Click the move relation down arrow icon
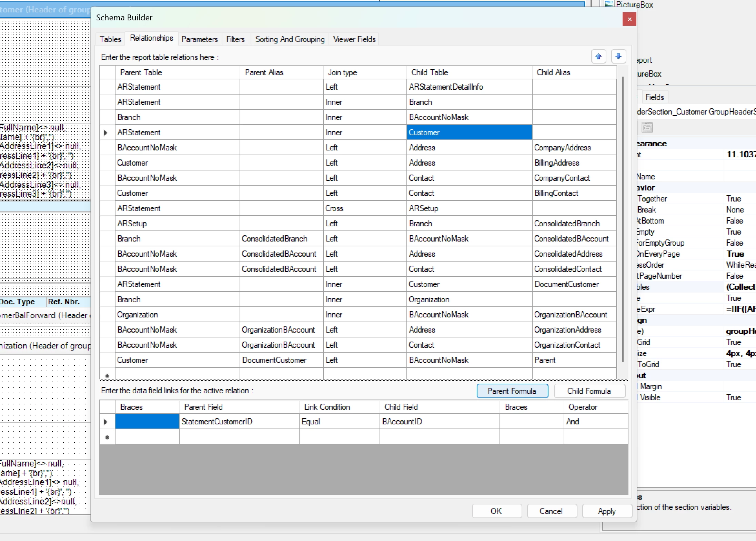Image resolution: width=756 pixels, height=541 pixels. point(618,57)
